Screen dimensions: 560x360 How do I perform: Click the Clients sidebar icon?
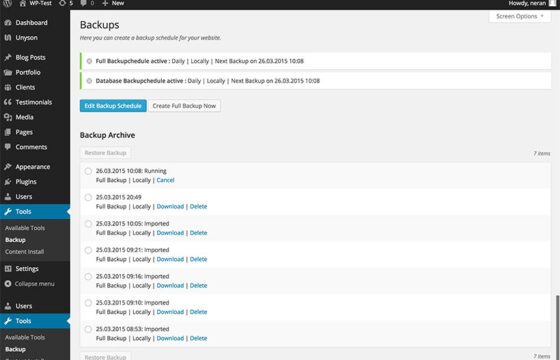(x=8, y=88)
